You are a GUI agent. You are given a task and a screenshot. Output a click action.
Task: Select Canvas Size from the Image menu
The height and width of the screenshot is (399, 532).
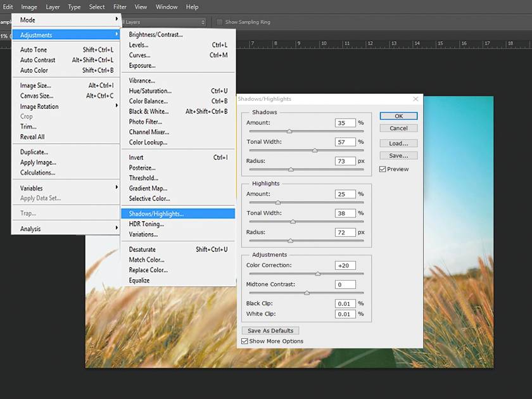point(37,96)
